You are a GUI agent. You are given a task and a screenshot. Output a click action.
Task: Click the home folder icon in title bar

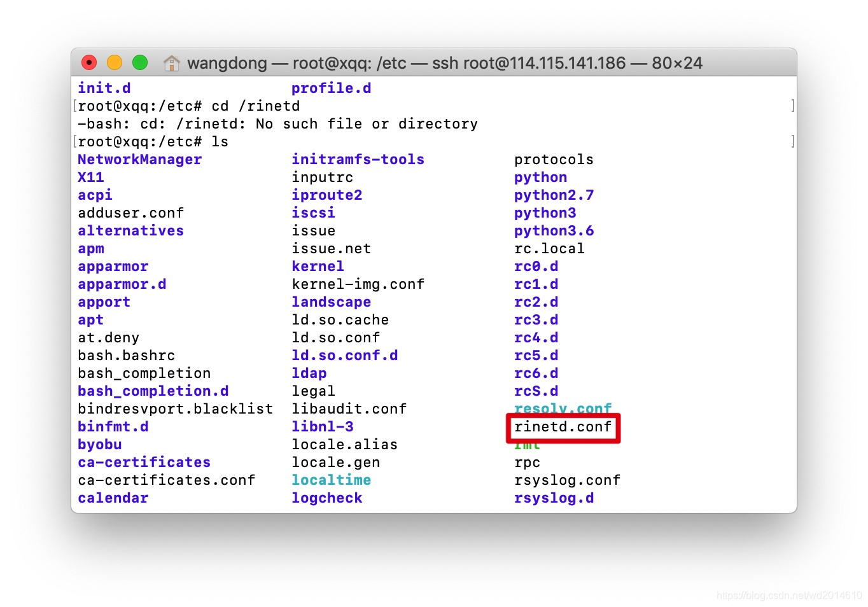(172, 63)
